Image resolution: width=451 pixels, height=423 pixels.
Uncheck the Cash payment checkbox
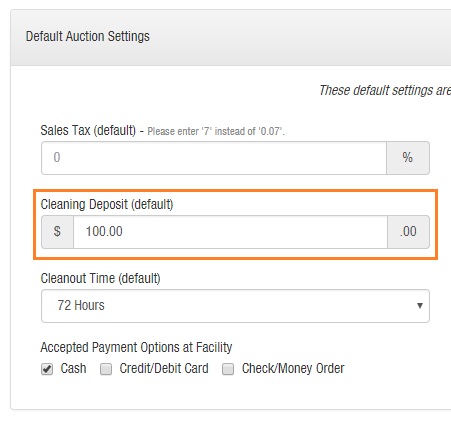click(47, 369)
